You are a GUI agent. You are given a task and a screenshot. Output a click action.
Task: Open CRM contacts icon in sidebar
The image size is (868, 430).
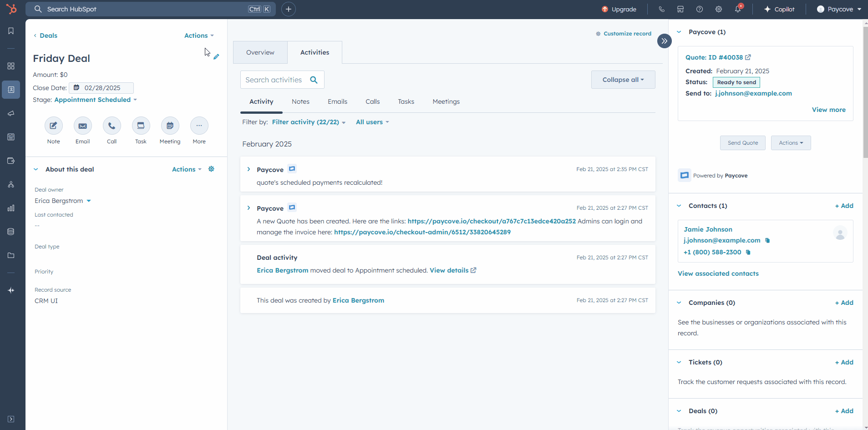[11, 90]
